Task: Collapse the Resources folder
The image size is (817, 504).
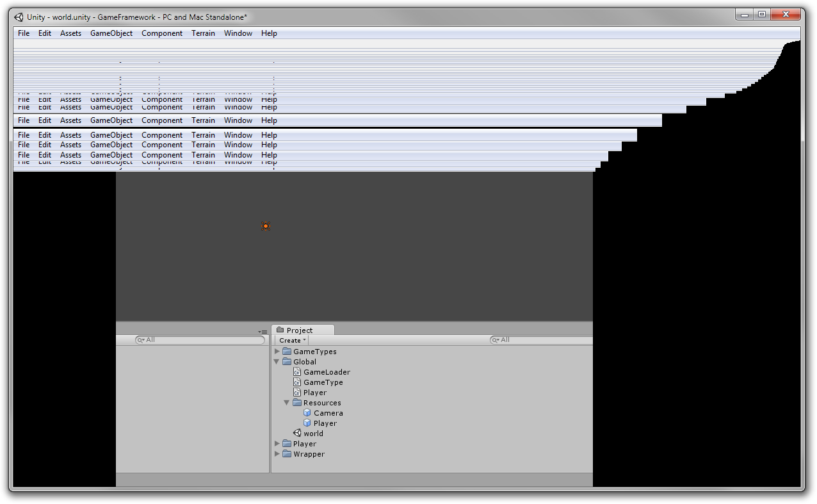Action: point(286,402)
